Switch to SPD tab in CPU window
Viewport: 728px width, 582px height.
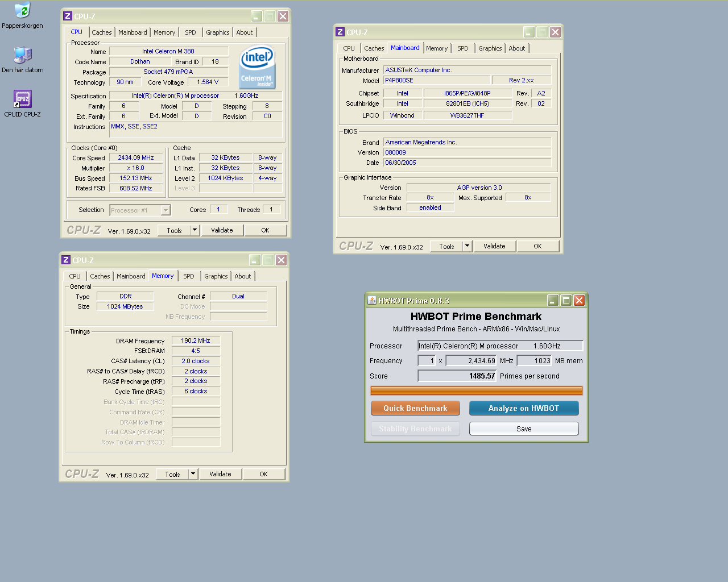tap(191, 32)
